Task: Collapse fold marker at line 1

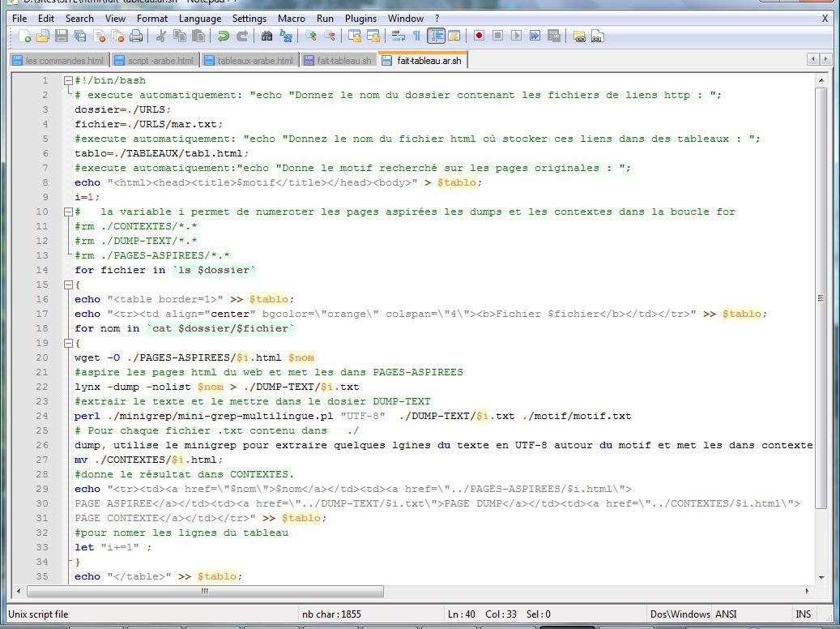Action: [68, 80]
